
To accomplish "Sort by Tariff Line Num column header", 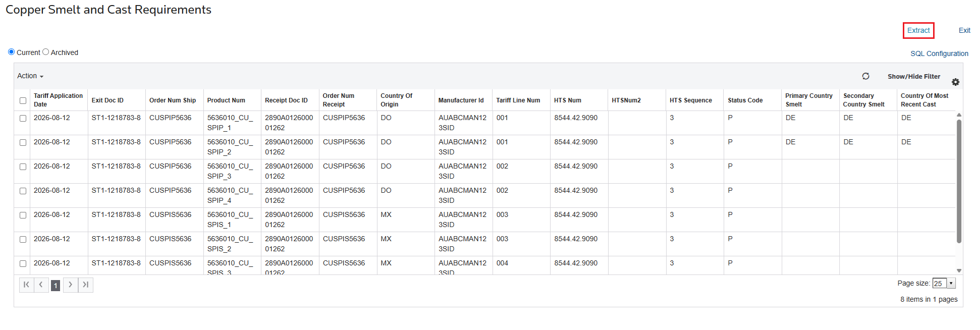I will 518,100.
